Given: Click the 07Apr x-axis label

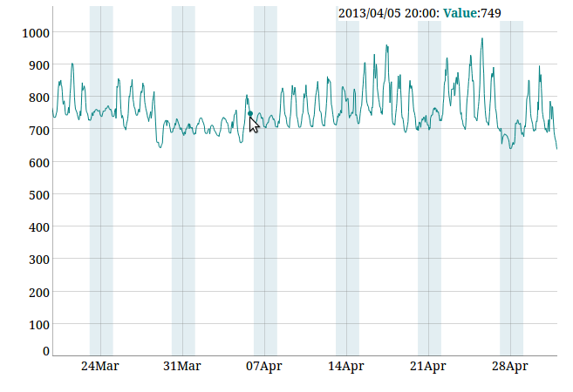Looking at the screenshot, I should [264, 366].
